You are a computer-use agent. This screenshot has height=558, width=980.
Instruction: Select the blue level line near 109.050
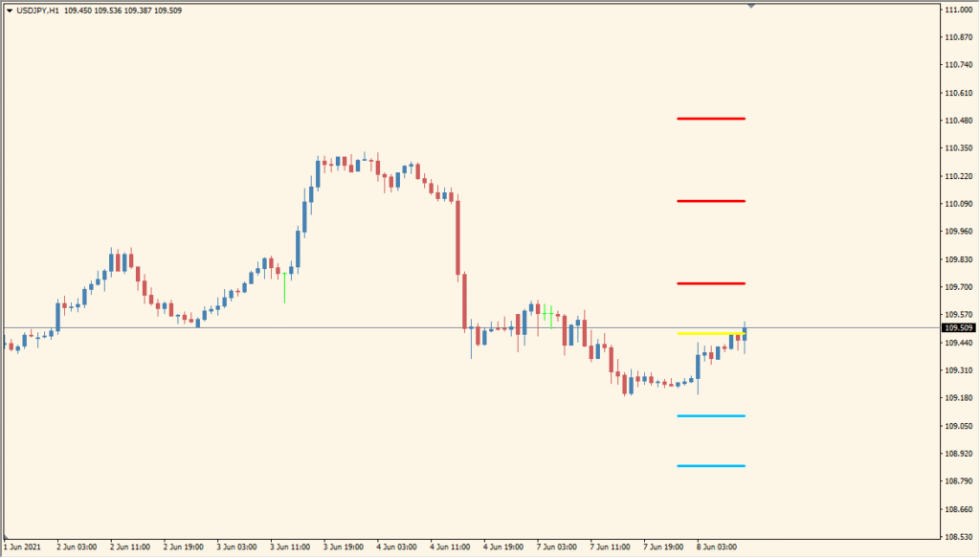(x=711, y=416)
